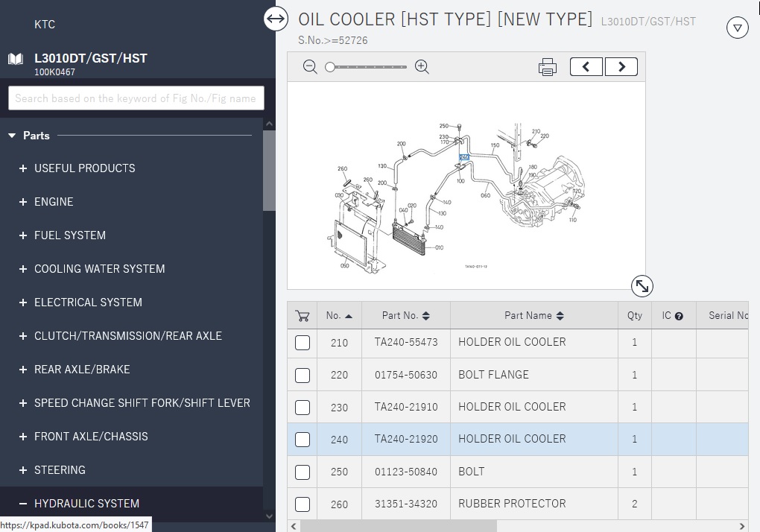Click the KTC header link
Image resolution: width=760 pixels, height=532 pixels.
point(45,25)
